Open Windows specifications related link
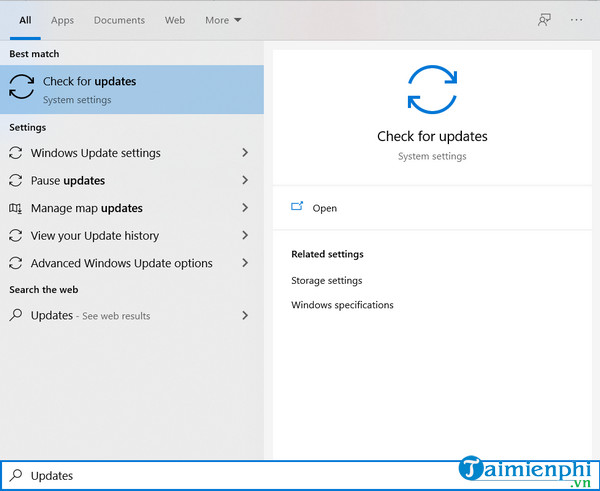The width and height of the screenshot is (600, 491). (x=342, y=305)
